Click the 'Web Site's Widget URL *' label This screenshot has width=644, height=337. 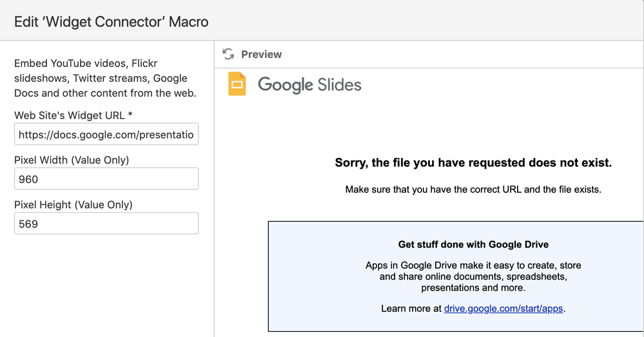[x=73, y=115]
